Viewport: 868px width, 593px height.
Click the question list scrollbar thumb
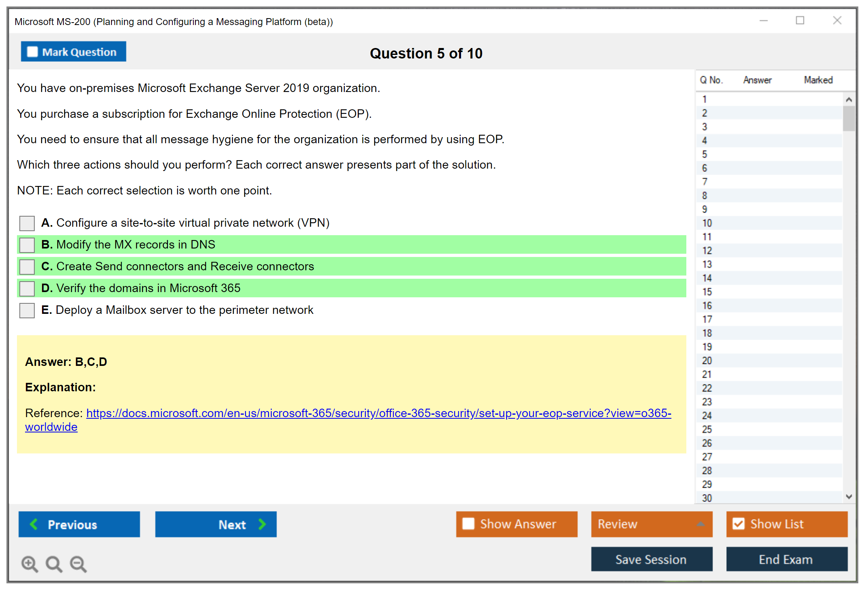click(x=849, y=118)
